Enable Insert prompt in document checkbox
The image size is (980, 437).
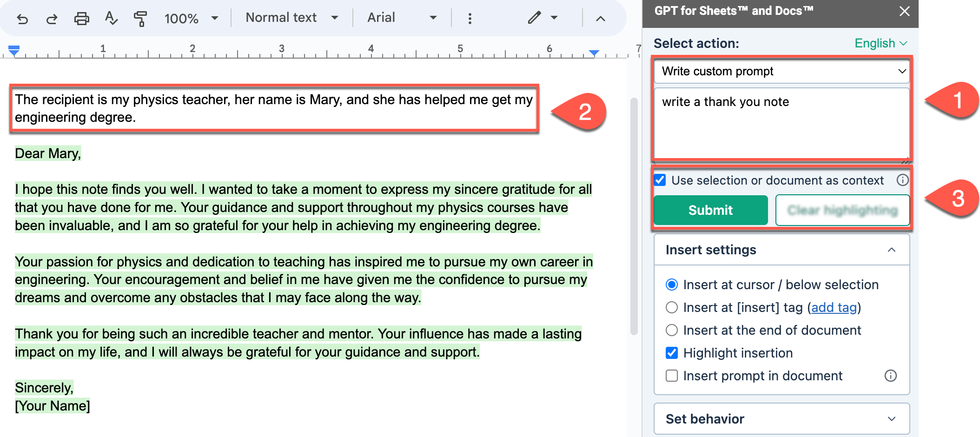[x=672, y=376]
